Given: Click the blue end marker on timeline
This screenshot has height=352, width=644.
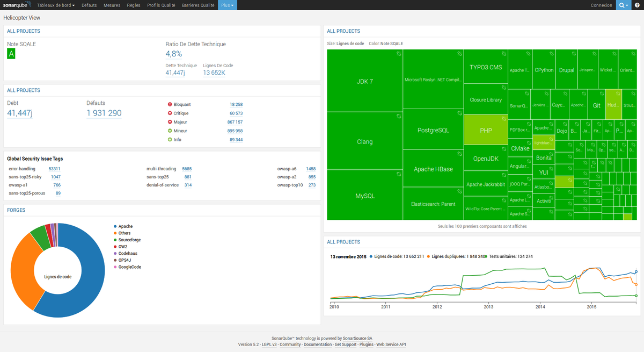Looking at the screenshot, I should pos(636,272).
